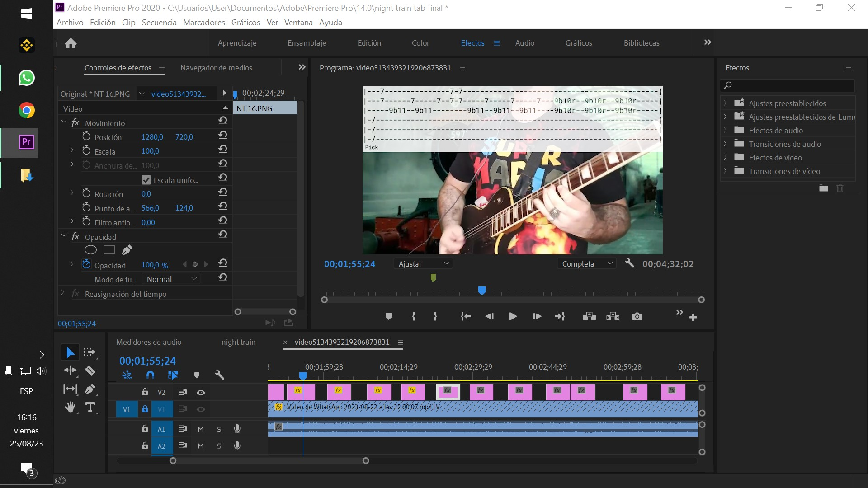Click Go to Out point button
Image resolution: width=868 pixels, height=488 pixels.
click(x=560, y=316)
